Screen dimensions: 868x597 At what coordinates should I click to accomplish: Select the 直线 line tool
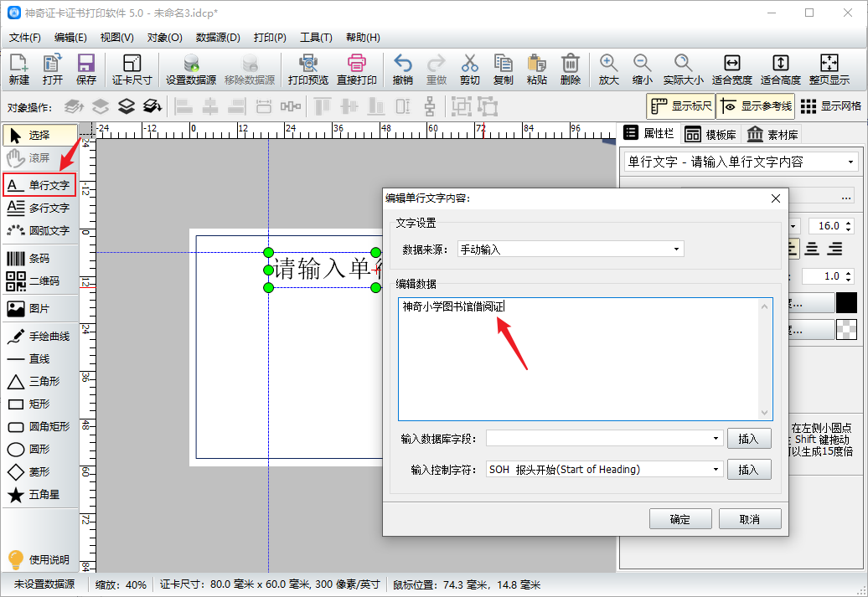click(x=39, y=359)
